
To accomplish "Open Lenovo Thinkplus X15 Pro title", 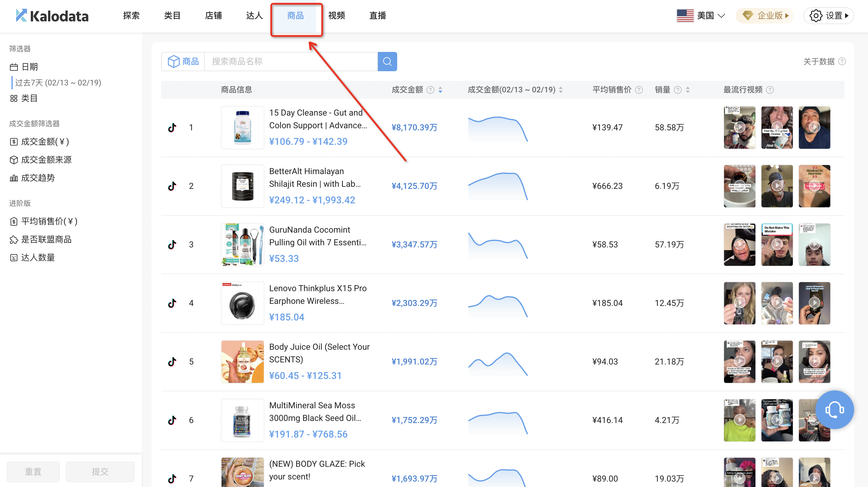I will 318,295.
